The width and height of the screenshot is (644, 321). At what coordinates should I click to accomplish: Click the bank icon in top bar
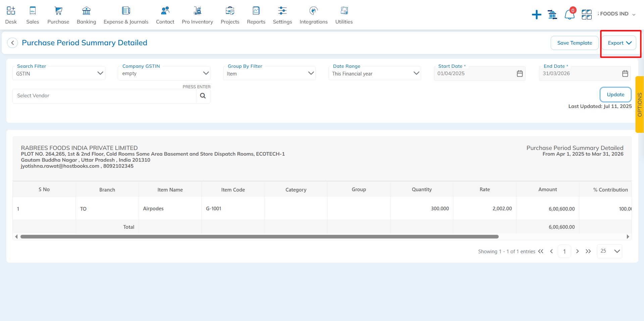552,15
